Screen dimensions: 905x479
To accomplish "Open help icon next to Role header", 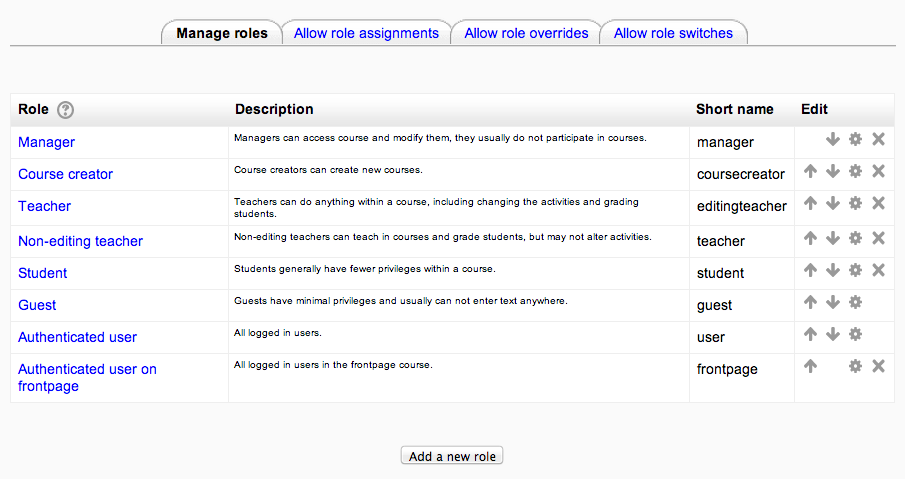I will click(66, 110).
